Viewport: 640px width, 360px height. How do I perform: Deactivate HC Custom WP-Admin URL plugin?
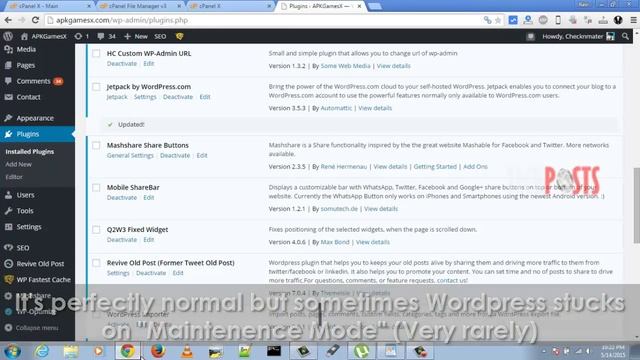pos(122,64)
